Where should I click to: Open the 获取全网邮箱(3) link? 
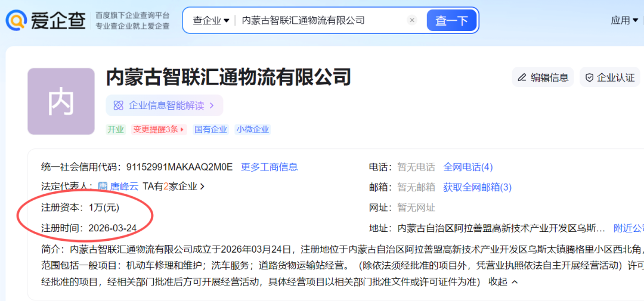pyautogui.click(x=477, y=187)
